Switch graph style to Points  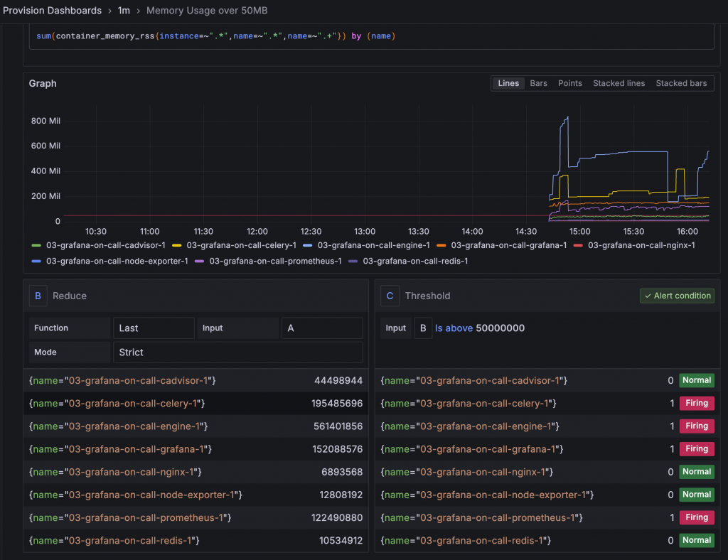click(569, 84)
